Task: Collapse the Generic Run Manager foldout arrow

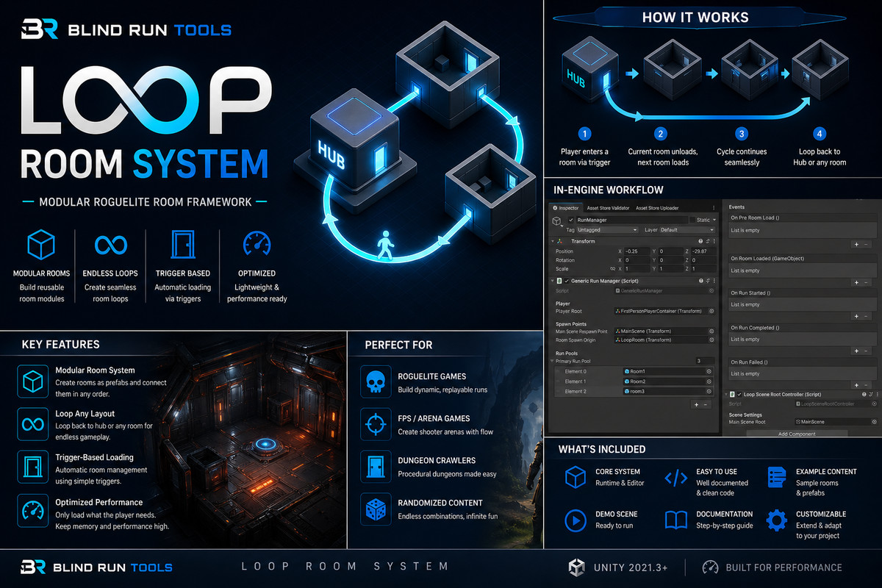Action: (553, 281)
